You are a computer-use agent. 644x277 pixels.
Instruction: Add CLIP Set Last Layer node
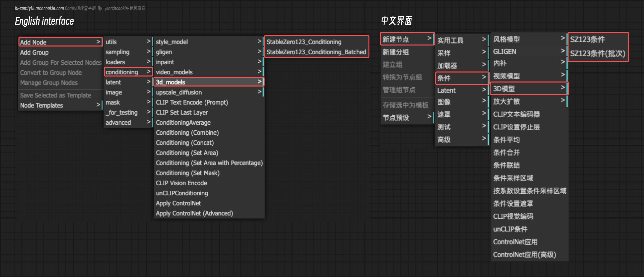pos(209,112)
